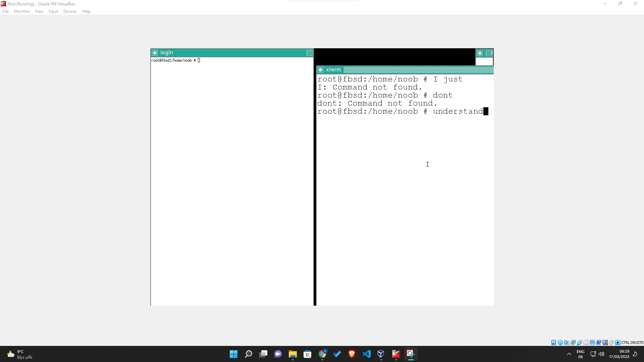
Task: Click the display status icon in VirtualBox status bar
Action: coord(592,343)
